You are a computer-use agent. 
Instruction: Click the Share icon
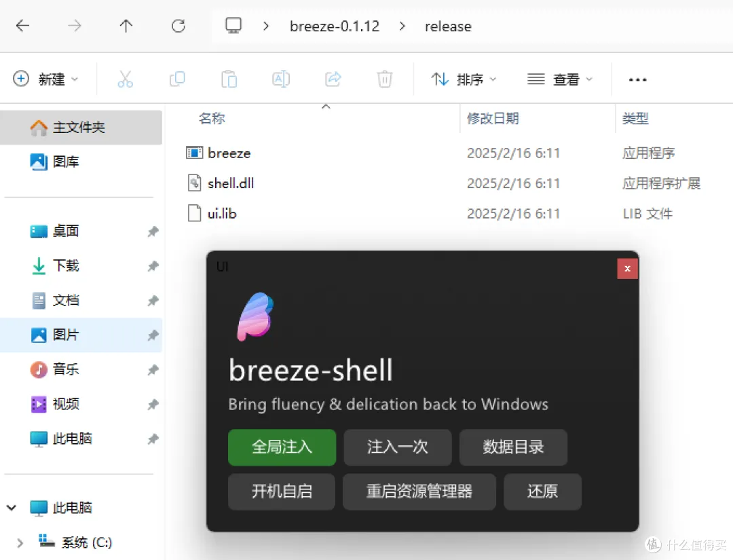(333, 79)
